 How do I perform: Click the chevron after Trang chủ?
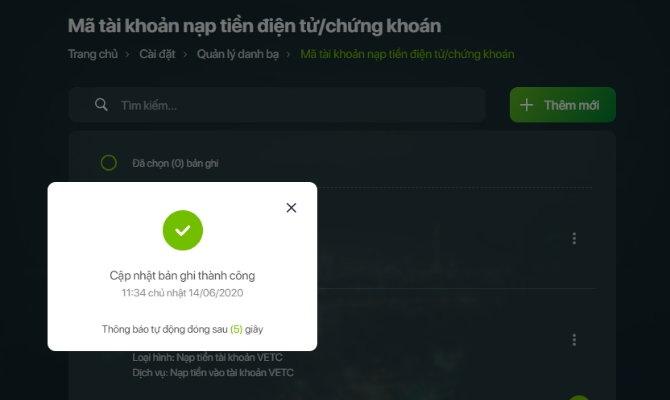click(x=127, y=55)
